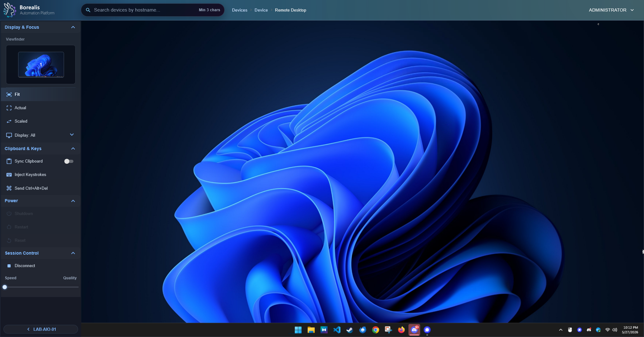This screenshot has height=337, width=644.
Task: Open Signal from remote taskbar
Action: click(x=427, y=330)
